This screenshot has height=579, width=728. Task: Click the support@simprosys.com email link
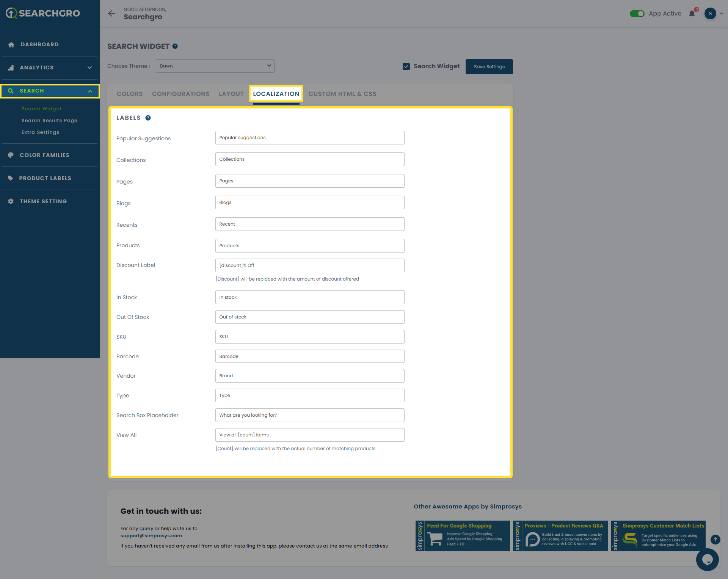[151, 536]
